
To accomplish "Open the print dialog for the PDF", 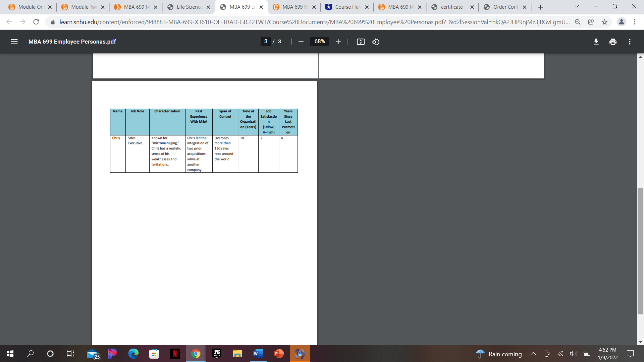I will (613, 42).
